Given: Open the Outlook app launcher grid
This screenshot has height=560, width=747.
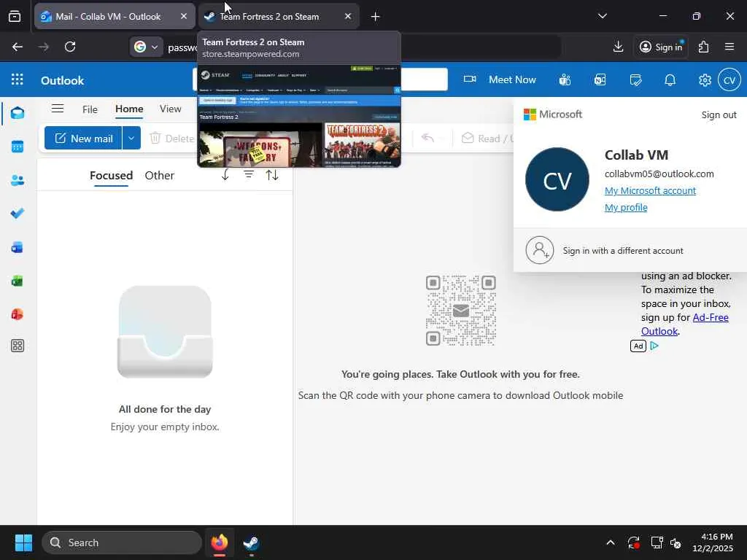Looking at the screenshot, I should coord(18,79).
